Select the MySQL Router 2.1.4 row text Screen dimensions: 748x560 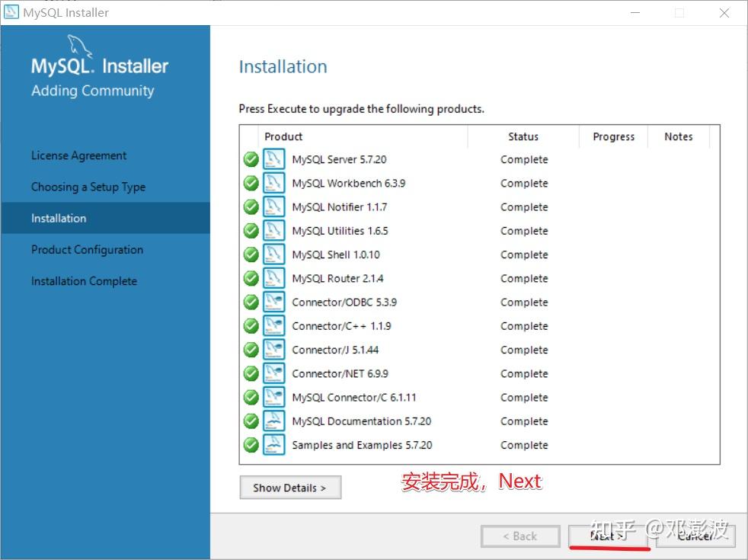pos(337,279)
